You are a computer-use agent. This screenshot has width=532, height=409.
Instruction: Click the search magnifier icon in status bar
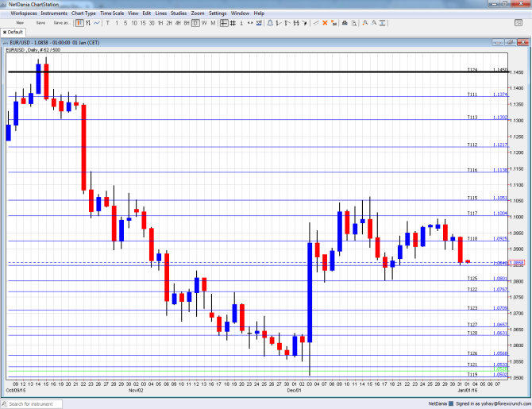[5, 404]
